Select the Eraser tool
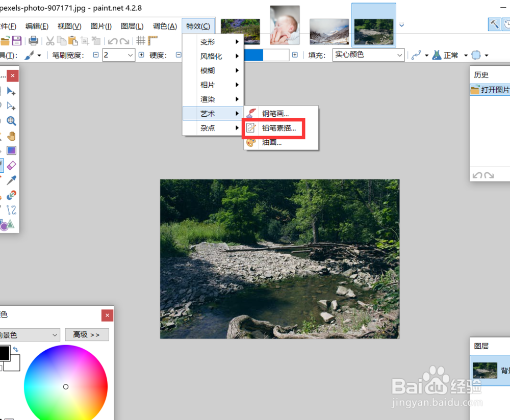 point(11,165)
